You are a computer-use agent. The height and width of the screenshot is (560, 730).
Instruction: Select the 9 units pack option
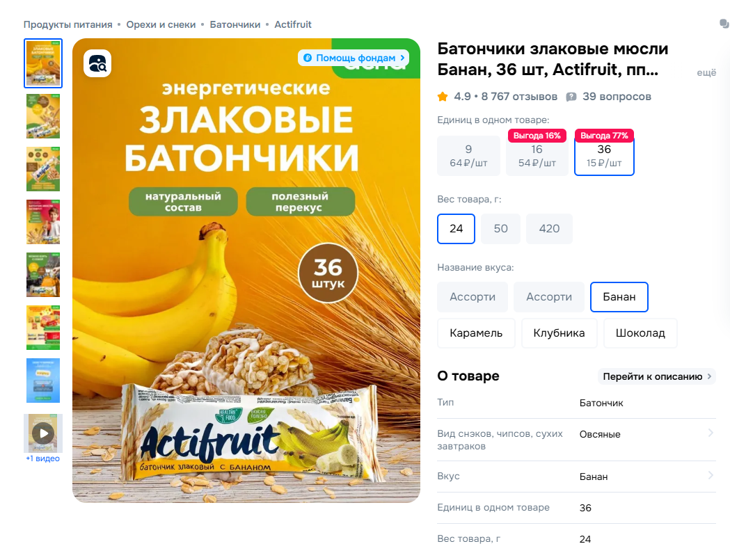(468, 155)
